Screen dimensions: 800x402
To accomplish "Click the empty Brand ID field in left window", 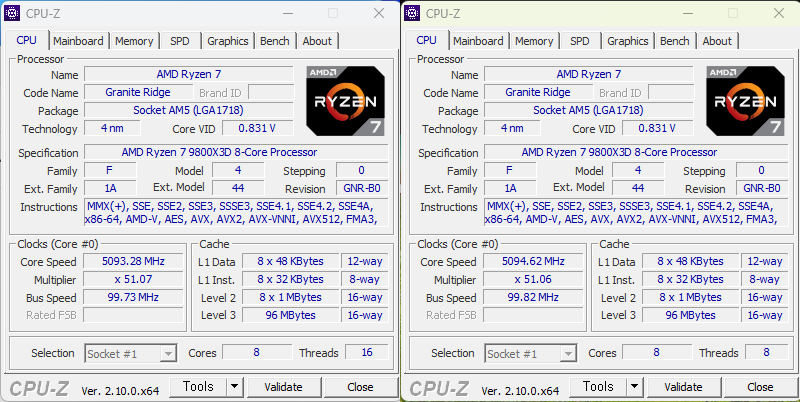I will (271, 93).
